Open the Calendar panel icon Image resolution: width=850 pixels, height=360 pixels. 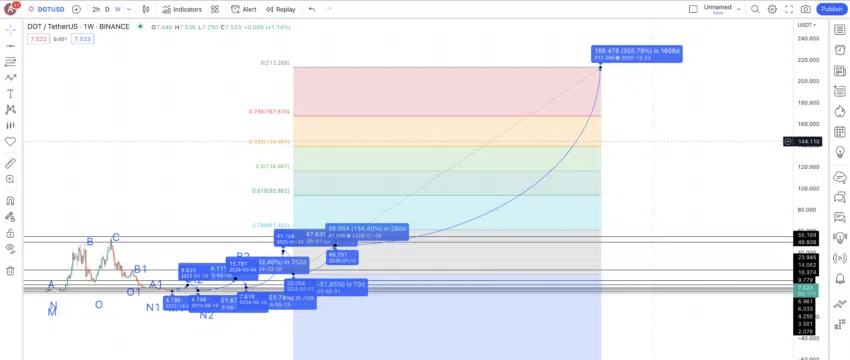840,131
